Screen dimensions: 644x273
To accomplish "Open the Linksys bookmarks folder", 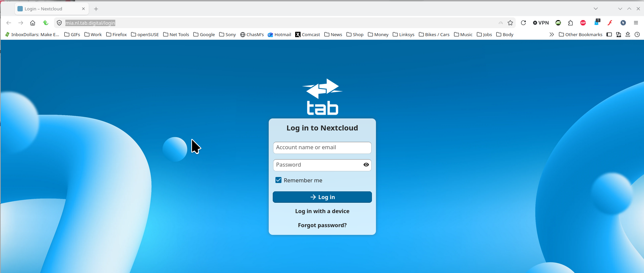I will click(x=404, y=34).
